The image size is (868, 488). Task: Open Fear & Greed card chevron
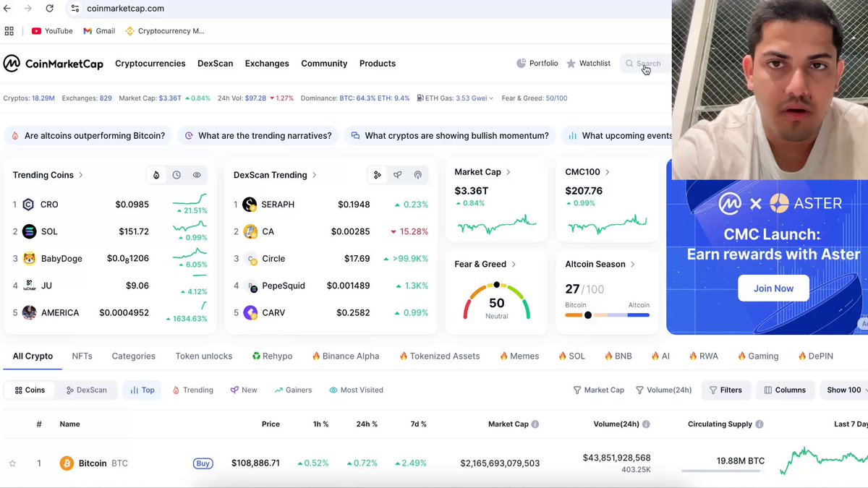514,265
